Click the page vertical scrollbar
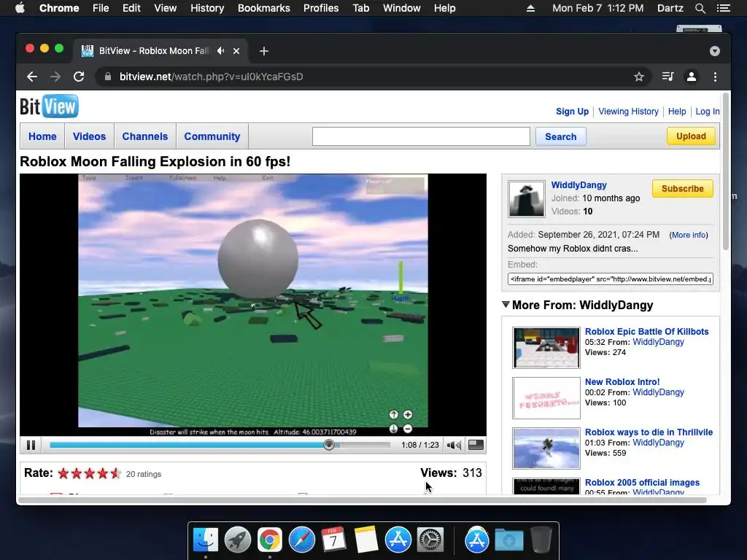 (726, 171)
